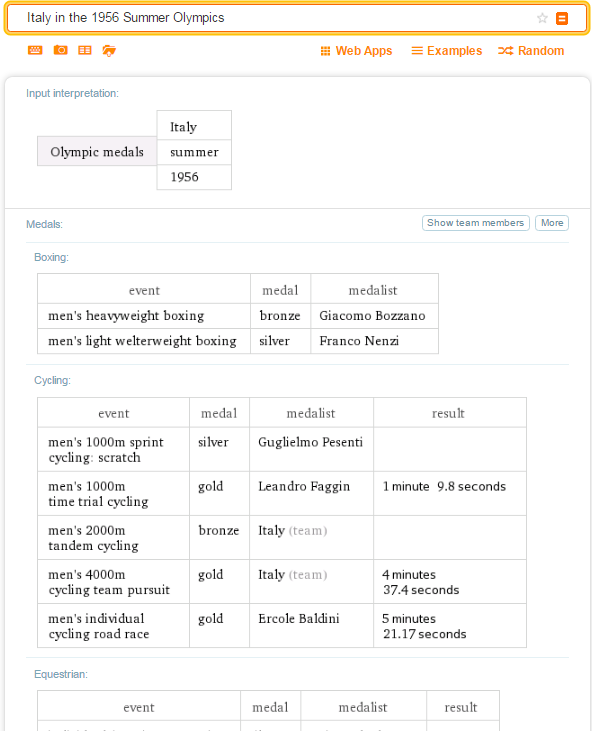Click the 1 minute 9.8 seconds result
Viewport: 592px width, 731px height.
point(444,486)
